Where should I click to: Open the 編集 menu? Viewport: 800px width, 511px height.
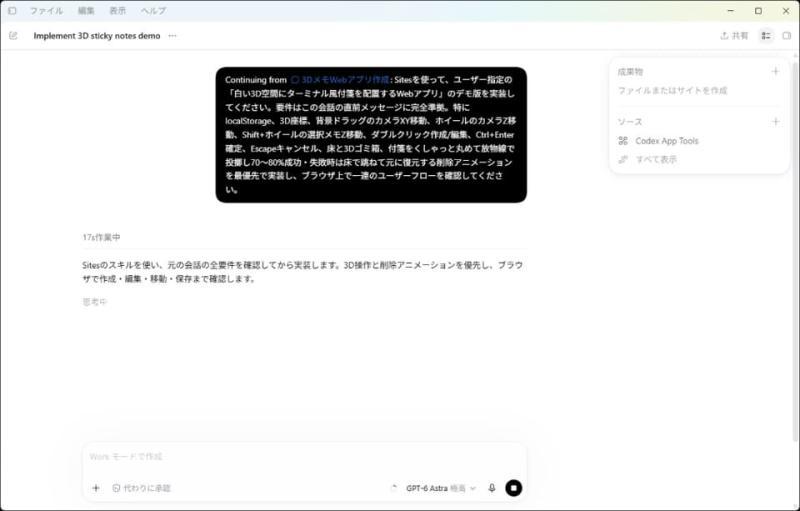click(86, 11)
